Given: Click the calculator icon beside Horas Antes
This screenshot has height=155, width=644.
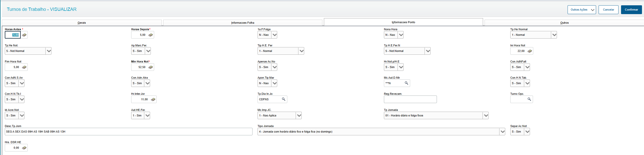Looking at the screenshot, I should point(24,35).
